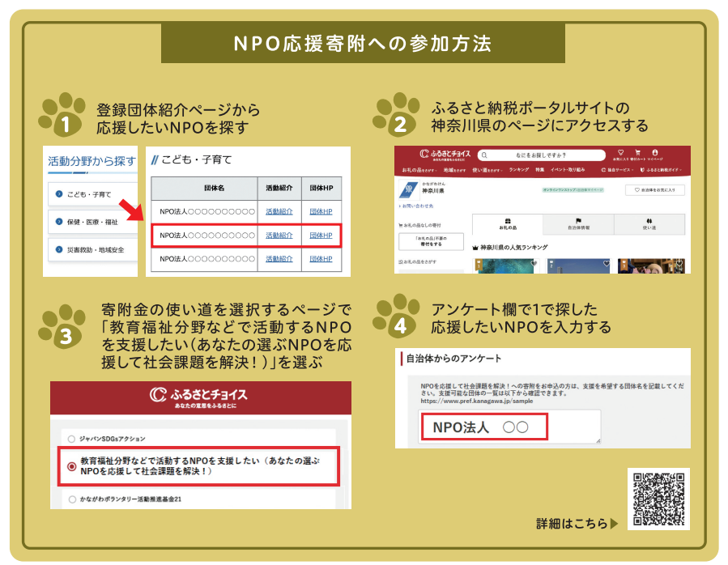Click heart on first ranking thumbnail
Image resolution: width=728 pixels, height=565 pixels.
pos(534,264)
